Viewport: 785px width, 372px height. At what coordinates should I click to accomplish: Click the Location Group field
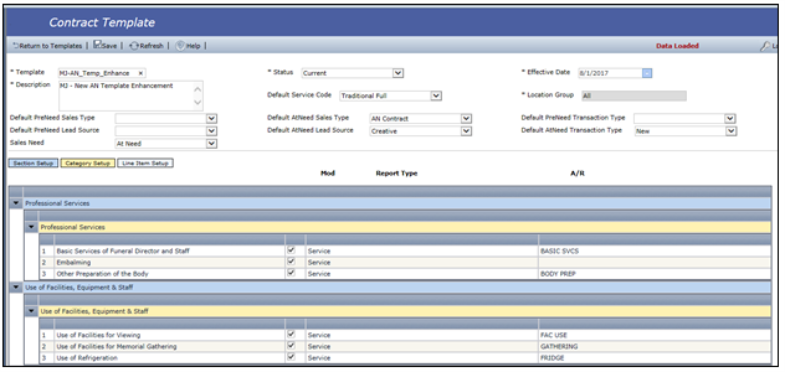point(634,96)
